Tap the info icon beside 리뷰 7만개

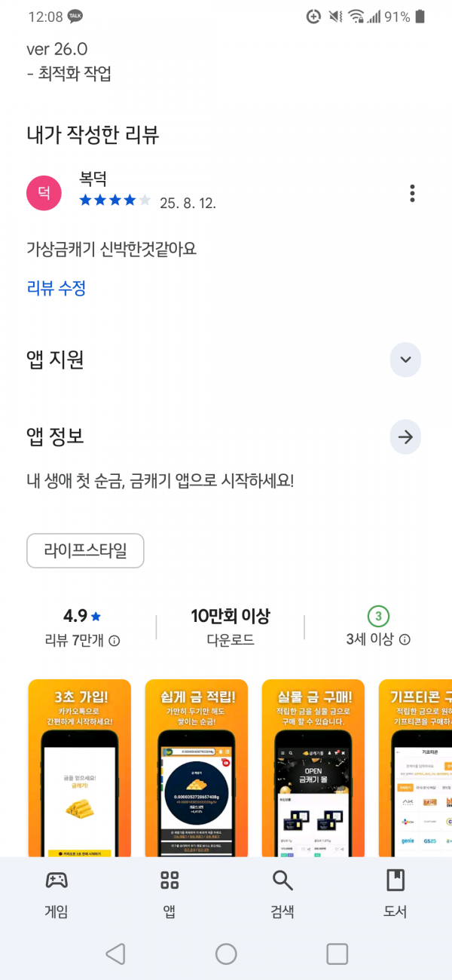coord(115,641)
